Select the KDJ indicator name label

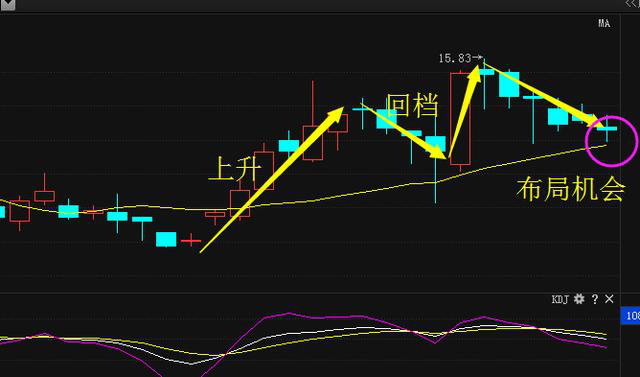point(560,299)
